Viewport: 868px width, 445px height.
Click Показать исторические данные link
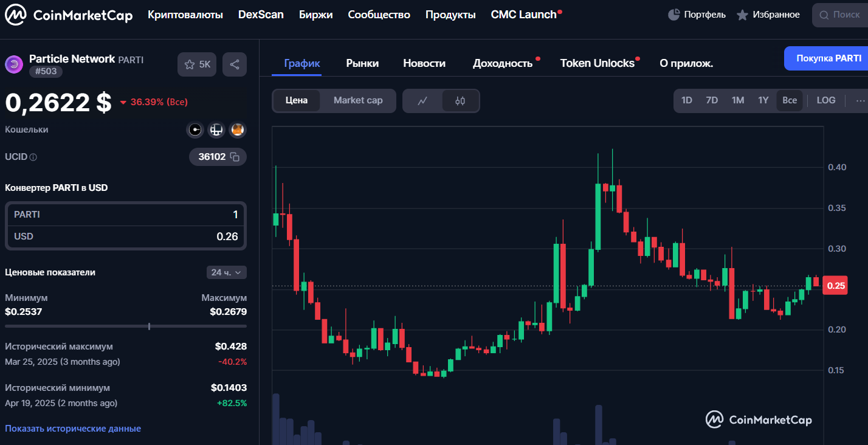point(73,429)
